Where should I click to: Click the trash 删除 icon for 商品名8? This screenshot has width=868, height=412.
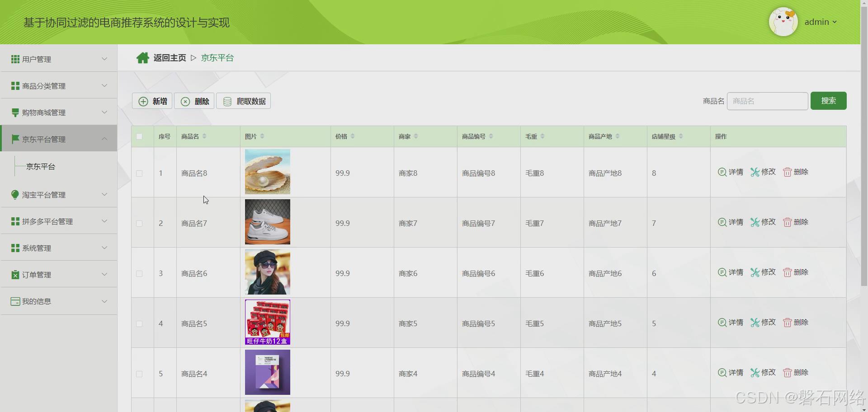[x=787, y=172]
